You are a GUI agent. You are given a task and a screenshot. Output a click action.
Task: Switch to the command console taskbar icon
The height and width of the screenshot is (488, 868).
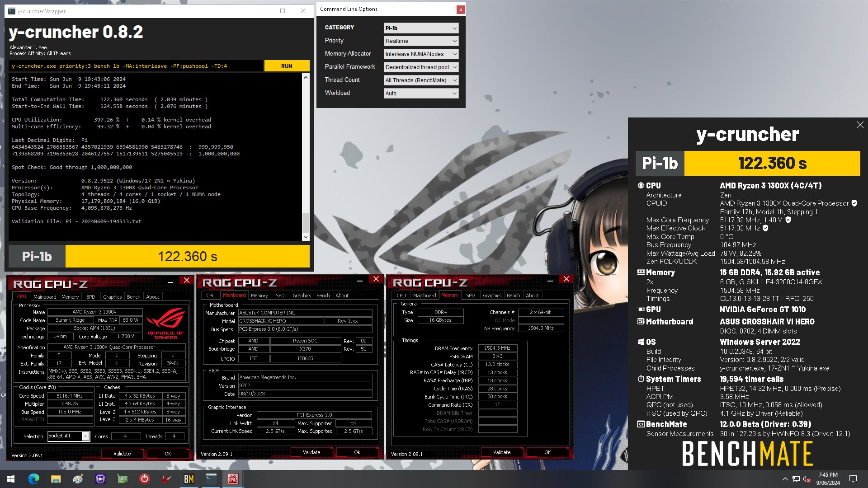211,479
